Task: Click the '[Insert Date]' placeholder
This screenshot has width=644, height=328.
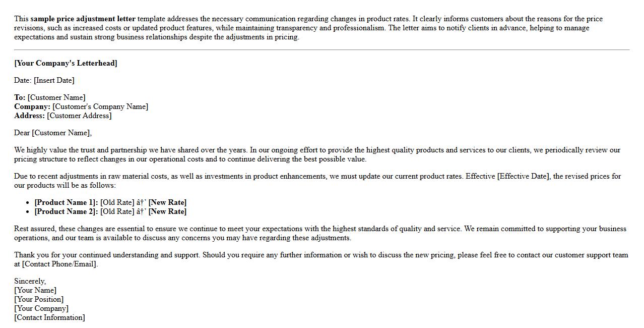Action: (54, 80)
